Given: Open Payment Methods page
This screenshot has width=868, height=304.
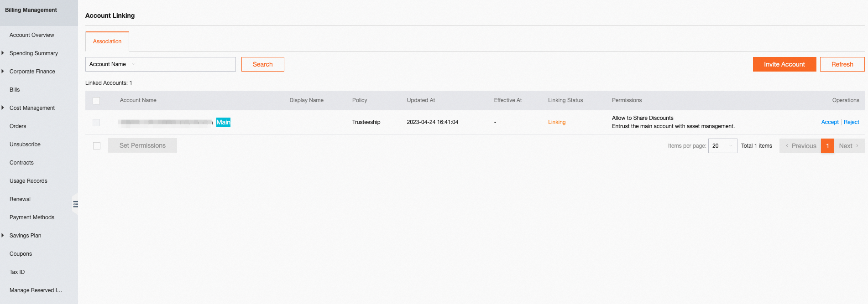Looking at the screenshot, I should (x=32, y=217).
